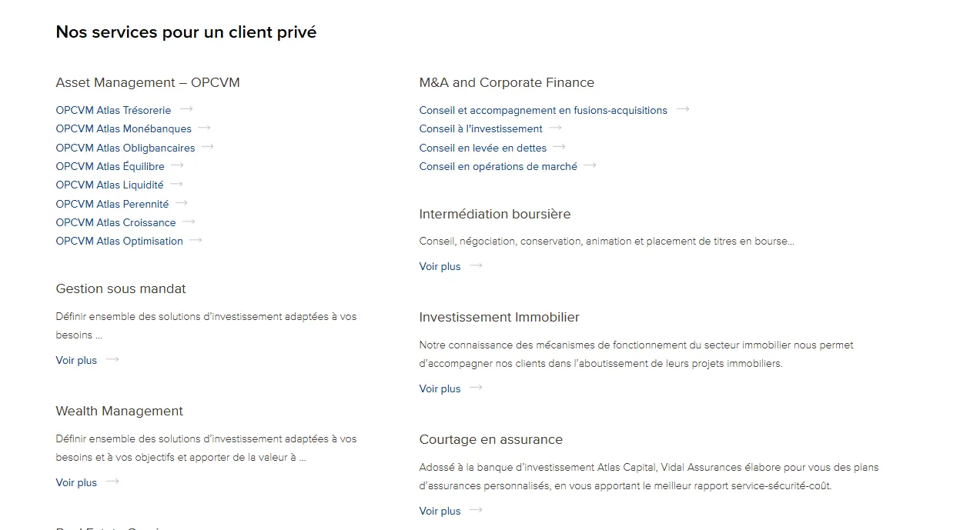Visit Conseil en opérations de marché link
This screenshot has height=530, width=980.
(x=498, y=166)
